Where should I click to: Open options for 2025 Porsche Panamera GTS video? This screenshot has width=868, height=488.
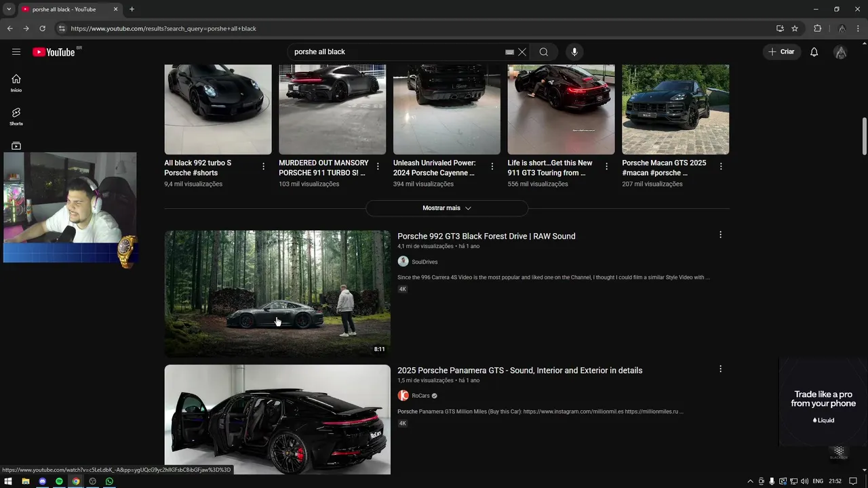(720, 369)
